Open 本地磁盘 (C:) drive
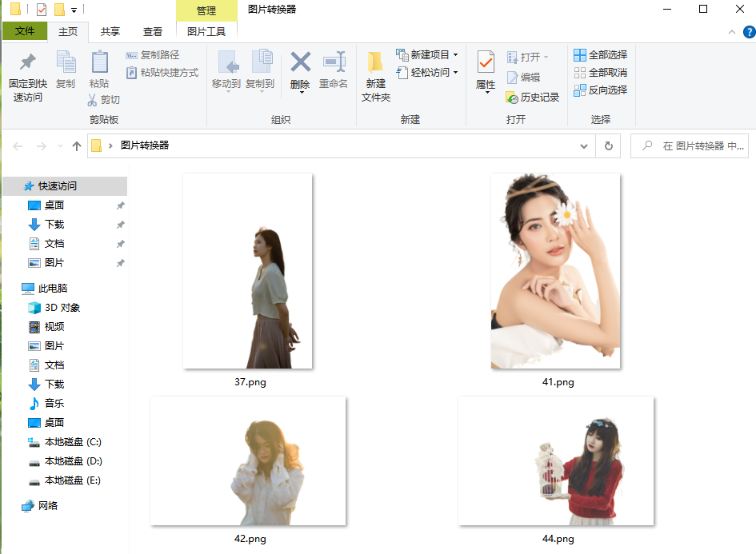The height and width of the screenshot is (554, 756). pos(65,442)
